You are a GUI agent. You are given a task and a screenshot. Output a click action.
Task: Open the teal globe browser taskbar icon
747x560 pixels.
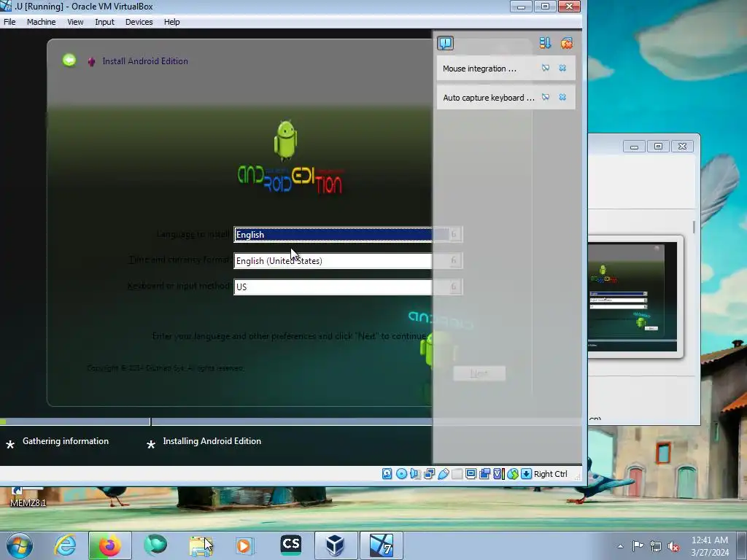[155, 545]
